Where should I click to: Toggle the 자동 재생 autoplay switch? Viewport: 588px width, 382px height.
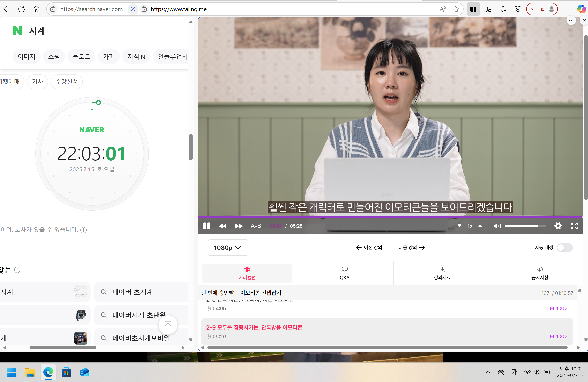coord(565,247)
